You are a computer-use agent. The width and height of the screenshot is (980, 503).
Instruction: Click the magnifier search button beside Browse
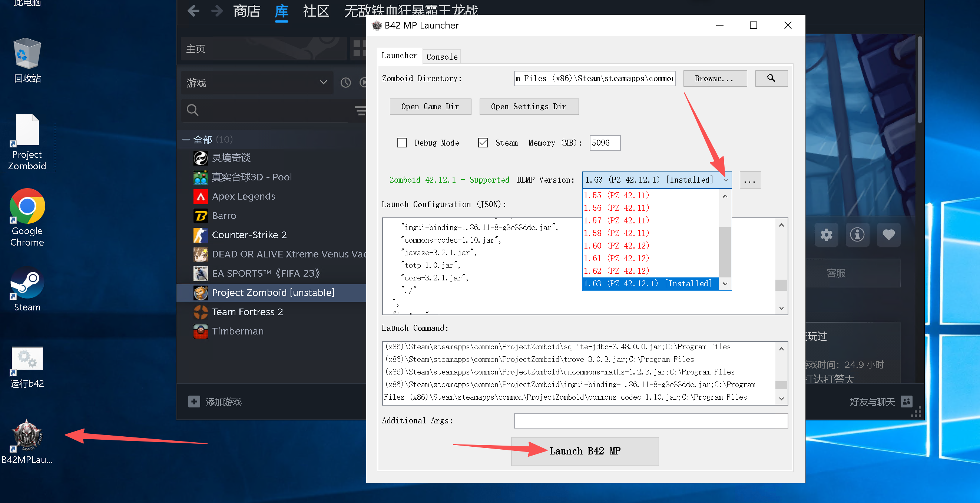coord(771,78)
